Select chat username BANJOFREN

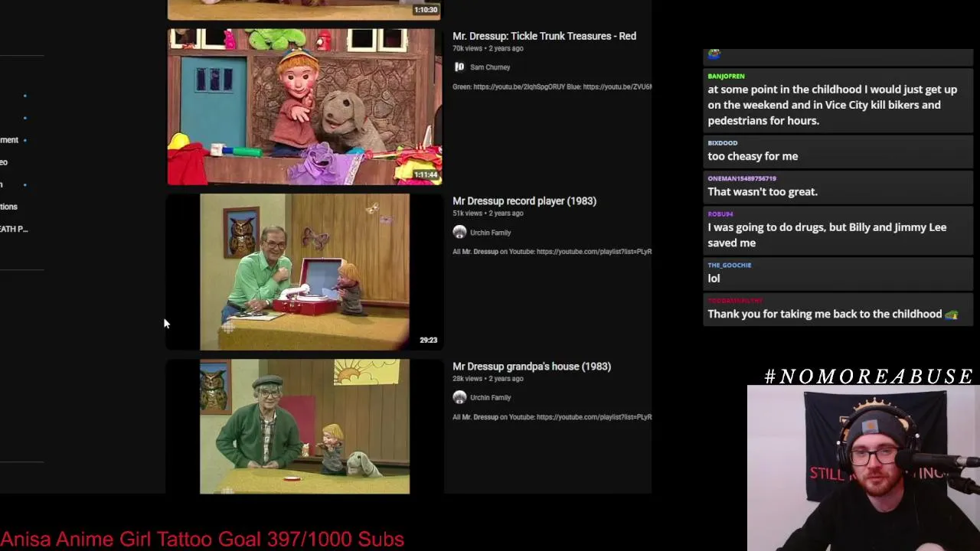(x=726, y=77)
